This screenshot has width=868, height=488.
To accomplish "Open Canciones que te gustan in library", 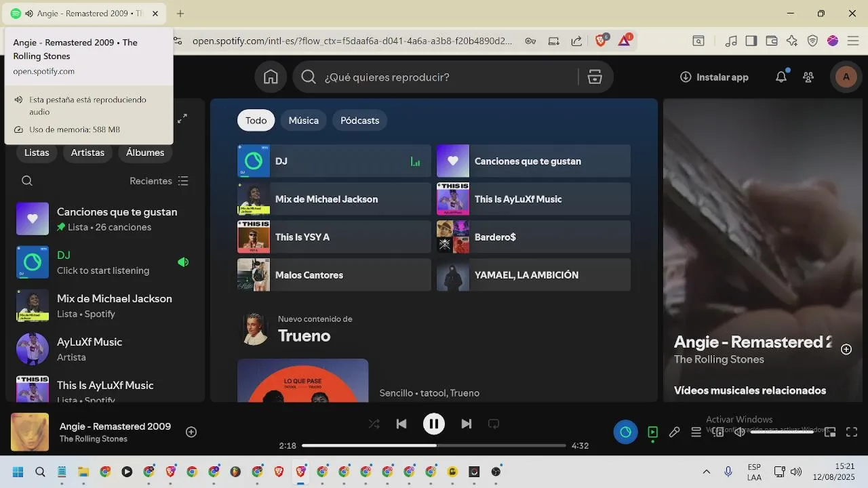I will 105,219.
